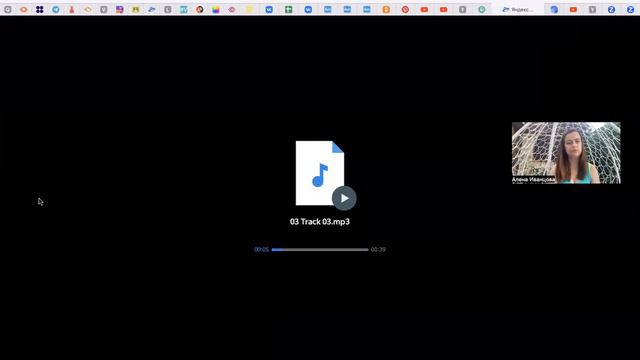This screenshot has width=640, height=360.
Task: Select the webcam video thumbnail
Action: tap(566, 153)
